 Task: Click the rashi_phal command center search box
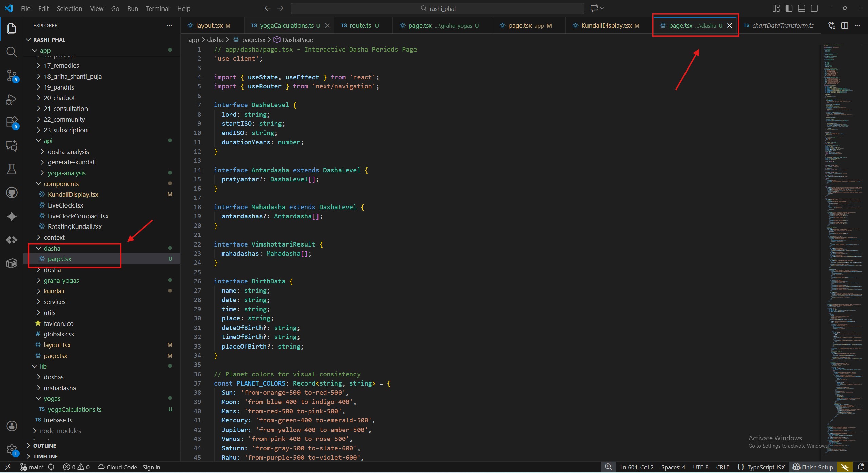tap(437, 8)
